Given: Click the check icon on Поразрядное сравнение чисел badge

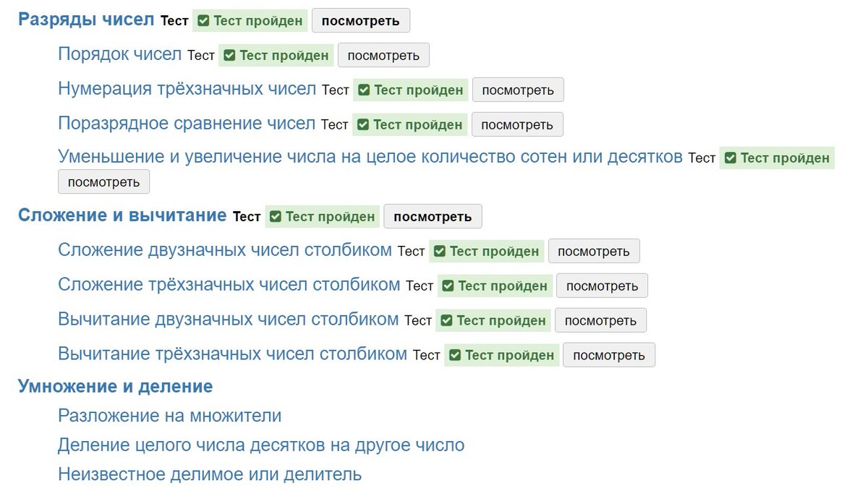Looking at the screenshot, I should (x=362, y=124).
